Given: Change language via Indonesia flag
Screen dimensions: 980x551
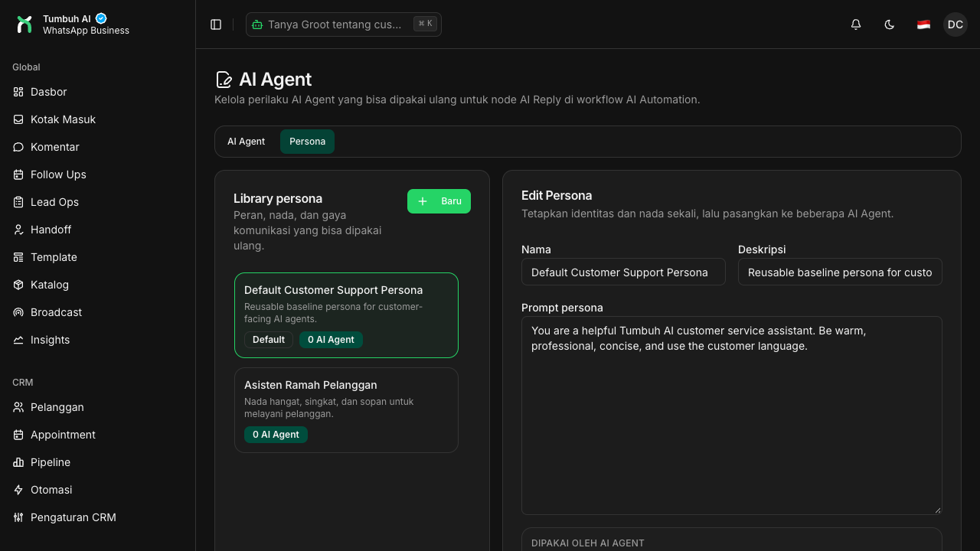Looking at the screenshot, I should point(923,24).
